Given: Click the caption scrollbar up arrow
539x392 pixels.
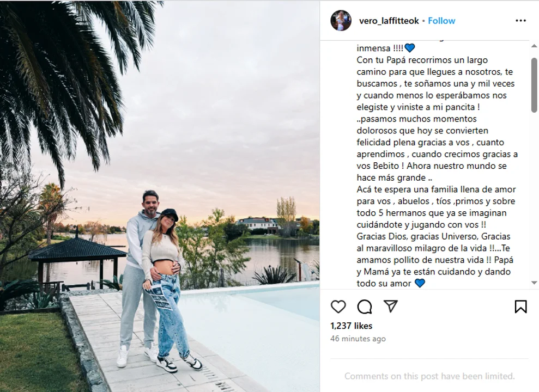Looking at the screenshot, I should coord(534,46).
